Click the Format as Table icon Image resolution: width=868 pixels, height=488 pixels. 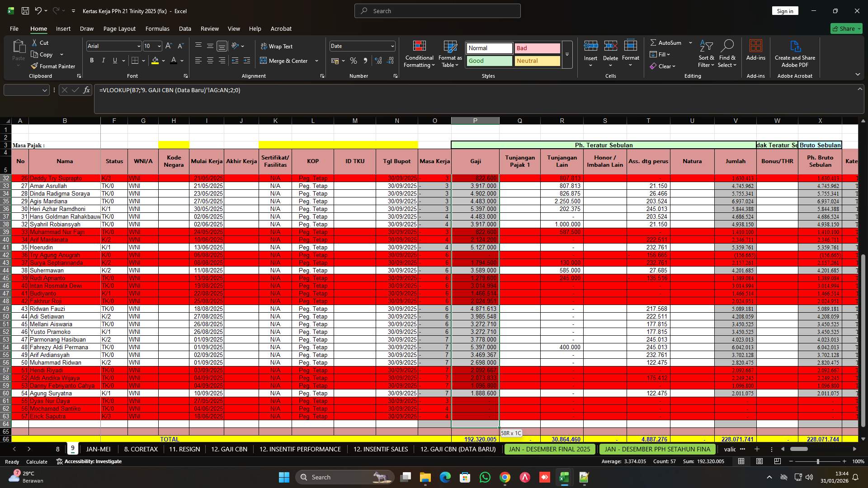click(x=449, y=53)
